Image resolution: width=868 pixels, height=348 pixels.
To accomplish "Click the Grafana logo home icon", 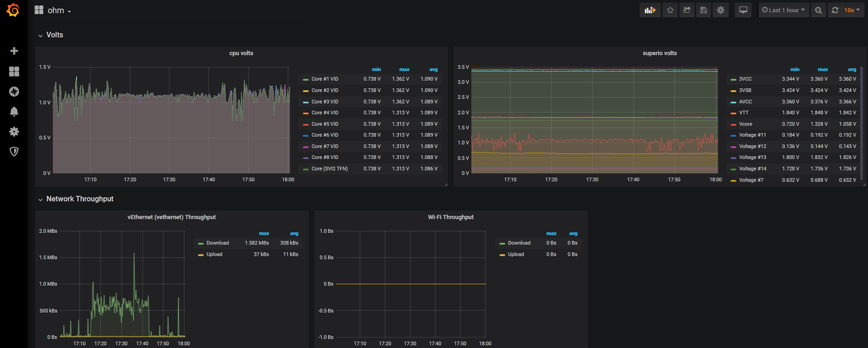I will [x=13, y=10].
